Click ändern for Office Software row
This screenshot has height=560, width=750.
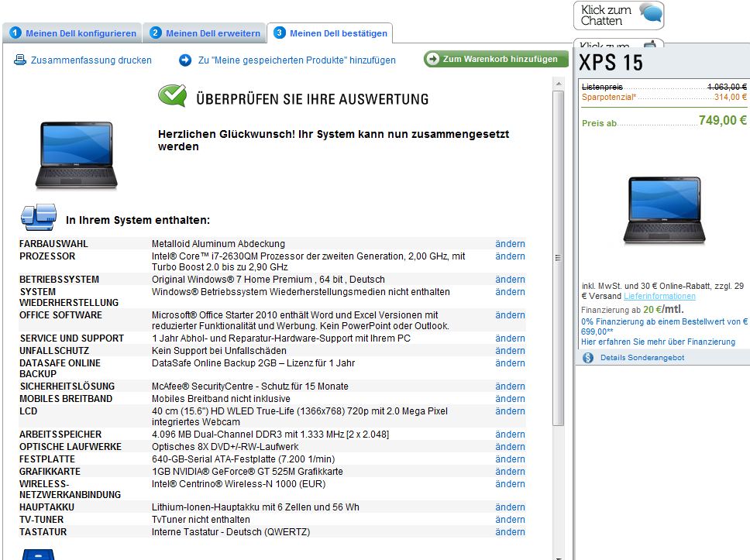click(510, 314)
